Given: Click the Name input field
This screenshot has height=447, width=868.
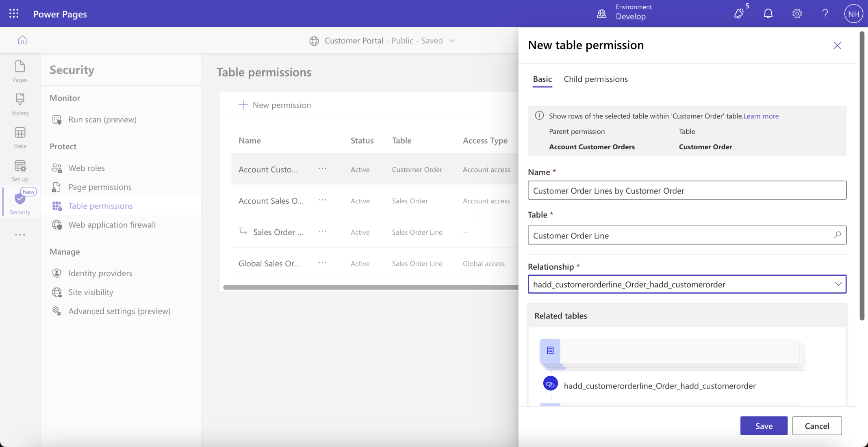Looking at the screenshot, I should pyautogui.click(x=687, y=190).
